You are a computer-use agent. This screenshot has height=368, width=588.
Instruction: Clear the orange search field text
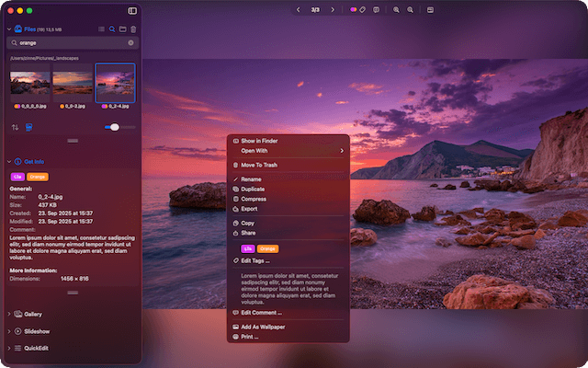click(x=130, y=42)
